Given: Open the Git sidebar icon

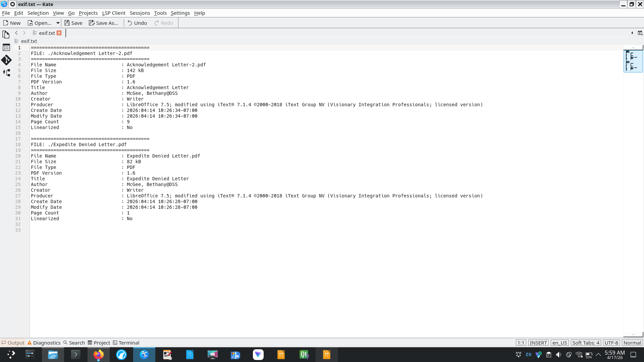Looking at the screenshot, I should point(6,60).
